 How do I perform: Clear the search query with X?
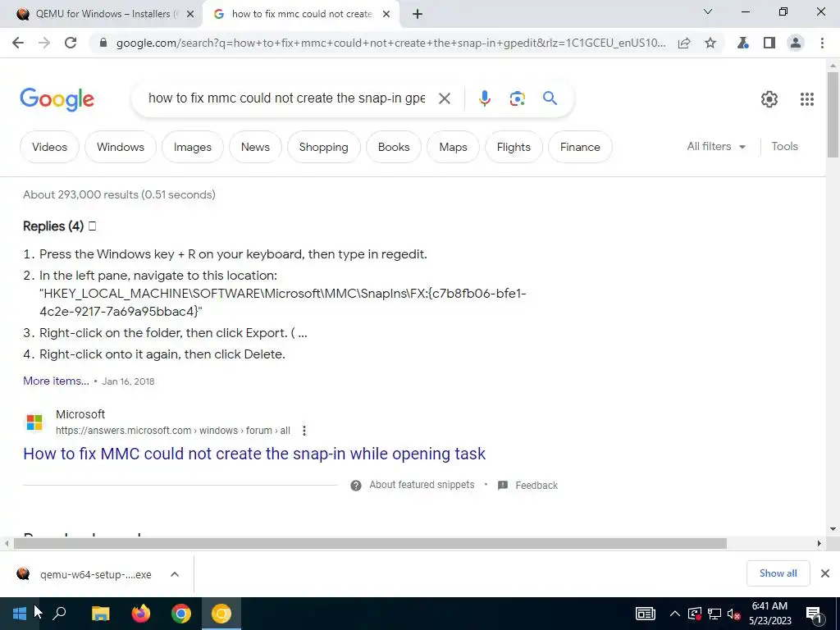(x=445, y=98)
